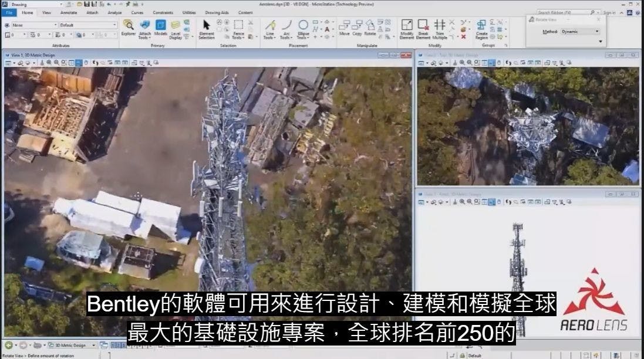
Task: Click the green Back navigation arrow
Action: click(9, 345)
